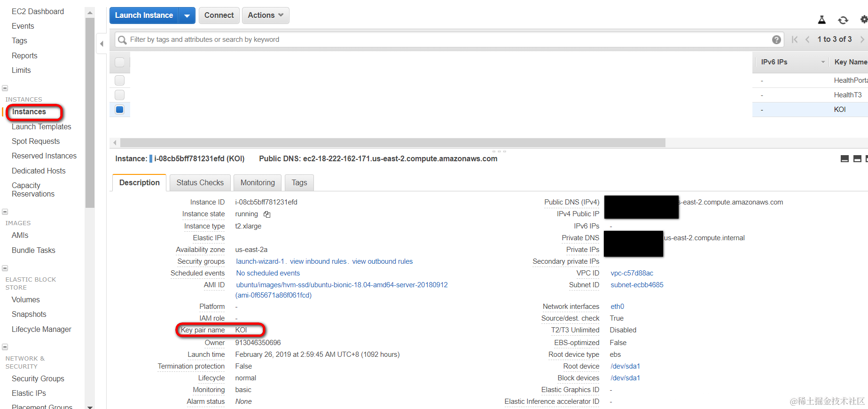Switch to the Tags tab
Viewport: 868px width, 409px height.
pos(299,182)
